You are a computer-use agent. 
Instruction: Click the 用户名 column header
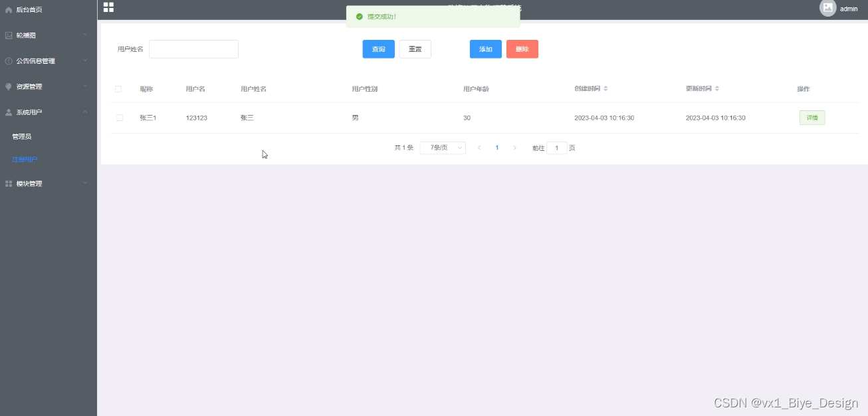click(195, 89)
